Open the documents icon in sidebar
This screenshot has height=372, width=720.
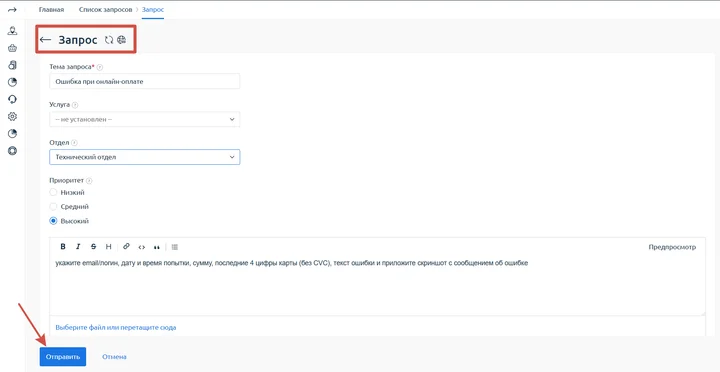point(12,65)
